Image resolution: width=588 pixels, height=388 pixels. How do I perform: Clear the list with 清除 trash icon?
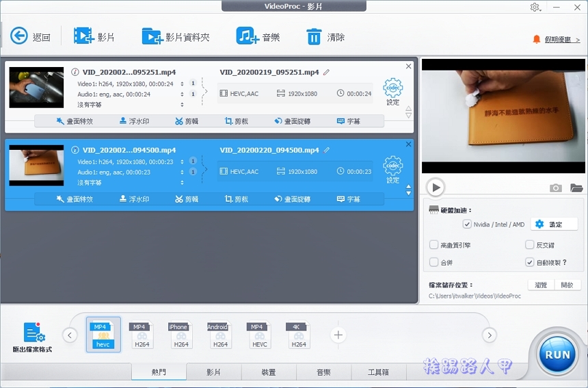325,36
